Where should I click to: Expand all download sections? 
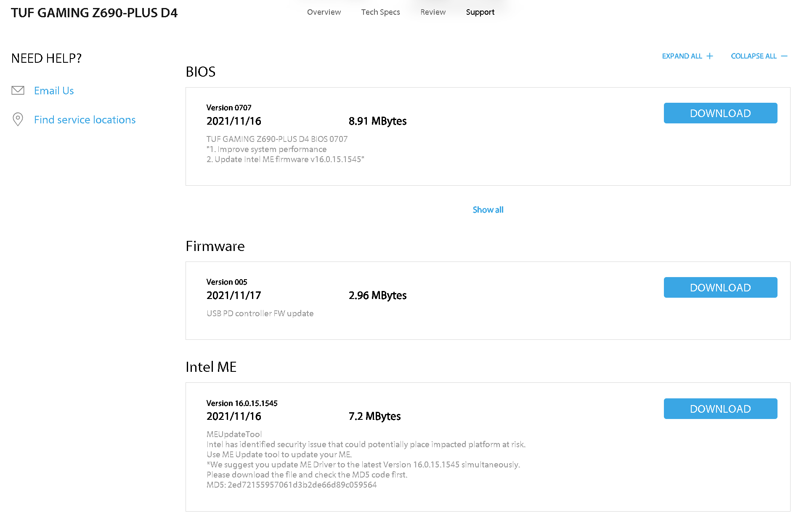682,56
